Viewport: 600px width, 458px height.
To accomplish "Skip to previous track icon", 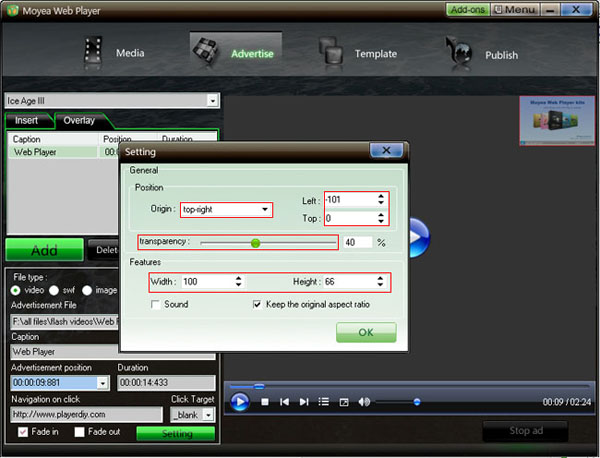I will point(284,402).
